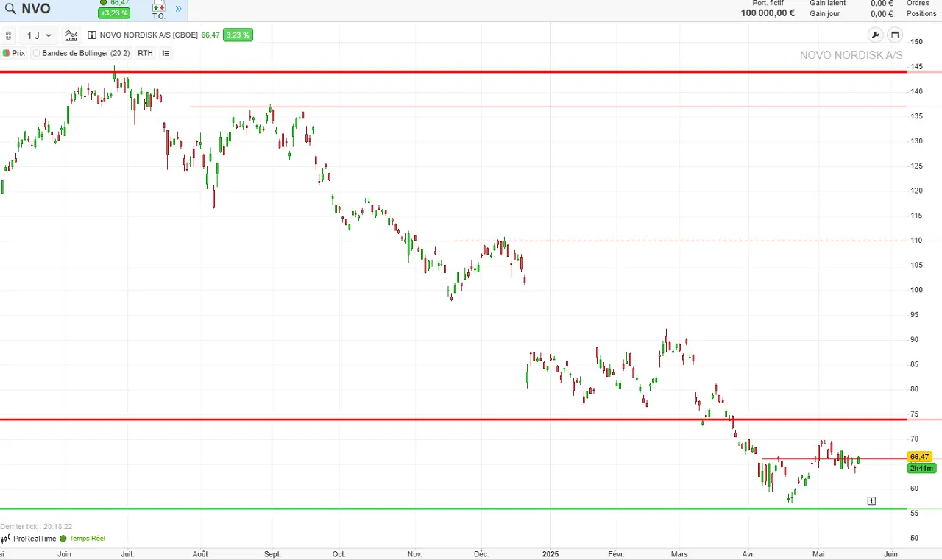Click the small info icon near the green line
This screenshot has height=560, width=942.
[x=871, y=501]
